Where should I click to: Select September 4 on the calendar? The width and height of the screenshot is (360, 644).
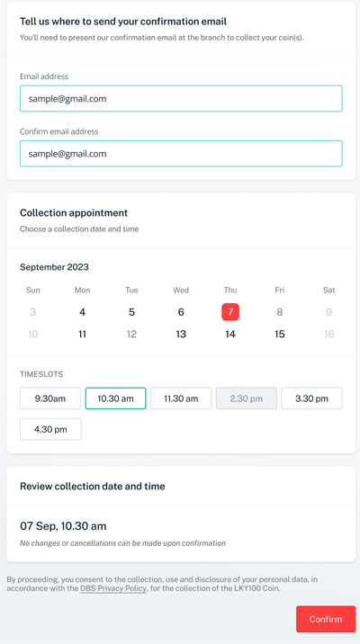[82, 312]
